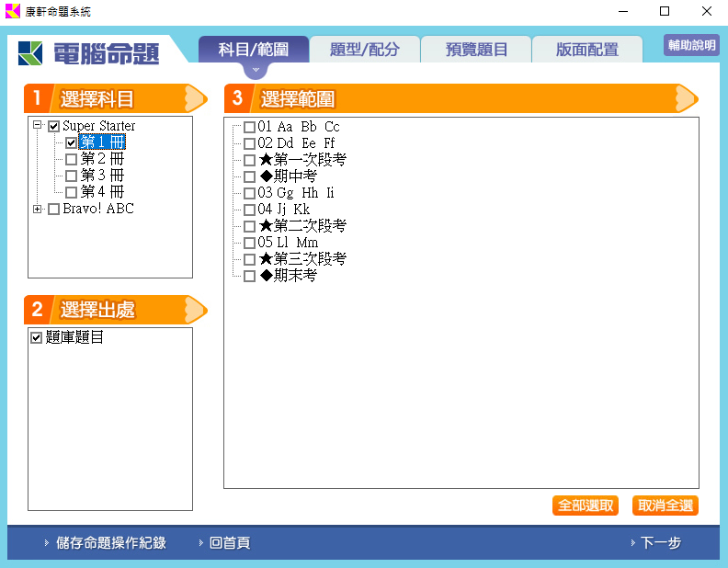This screenshot has width=728, height=568.
Task: Select the ★第一次段考 range item
Action: point(302,160)
